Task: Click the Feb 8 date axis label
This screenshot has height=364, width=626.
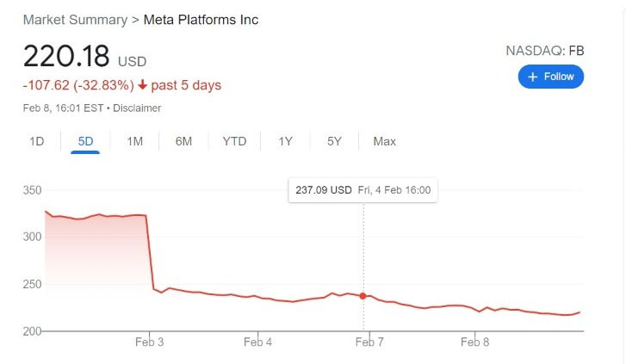Action: pos(474,342)
